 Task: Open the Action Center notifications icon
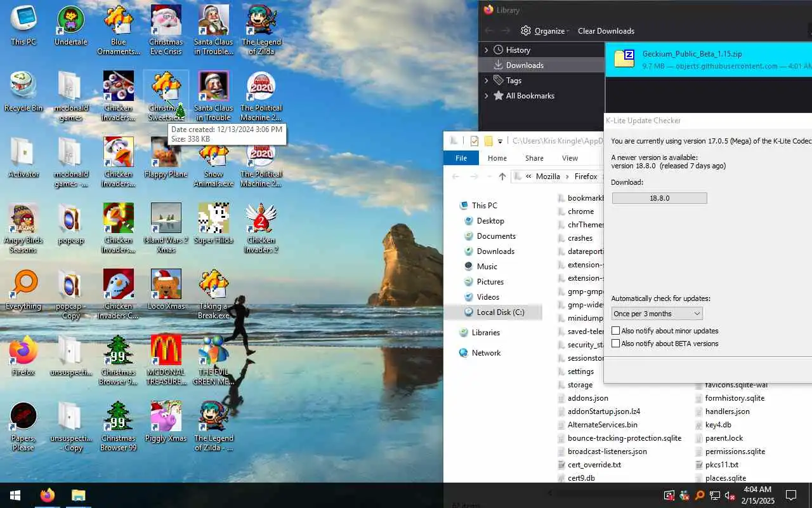[791, 495]
